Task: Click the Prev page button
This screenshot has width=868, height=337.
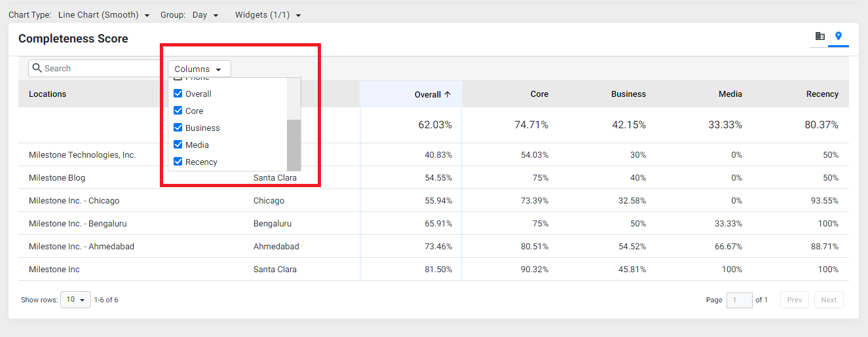Action: click(795, 300)
